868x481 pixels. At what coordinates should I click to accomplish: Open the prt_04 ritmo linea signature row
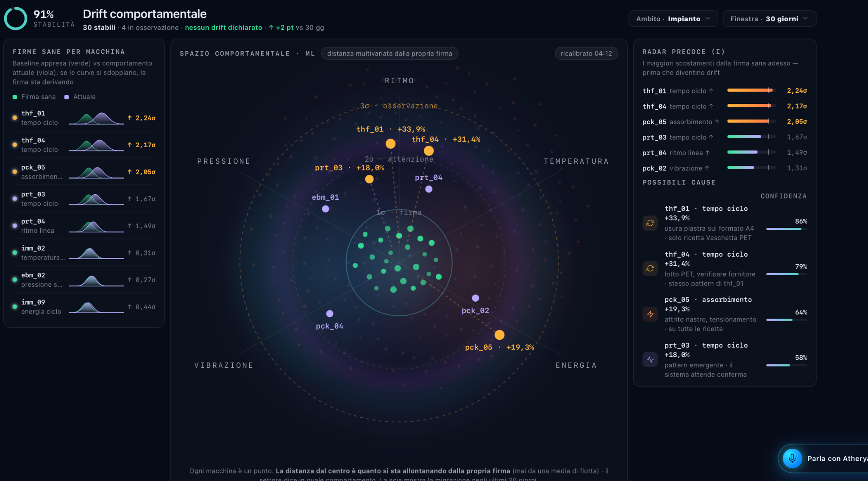(x=84, y=226)
